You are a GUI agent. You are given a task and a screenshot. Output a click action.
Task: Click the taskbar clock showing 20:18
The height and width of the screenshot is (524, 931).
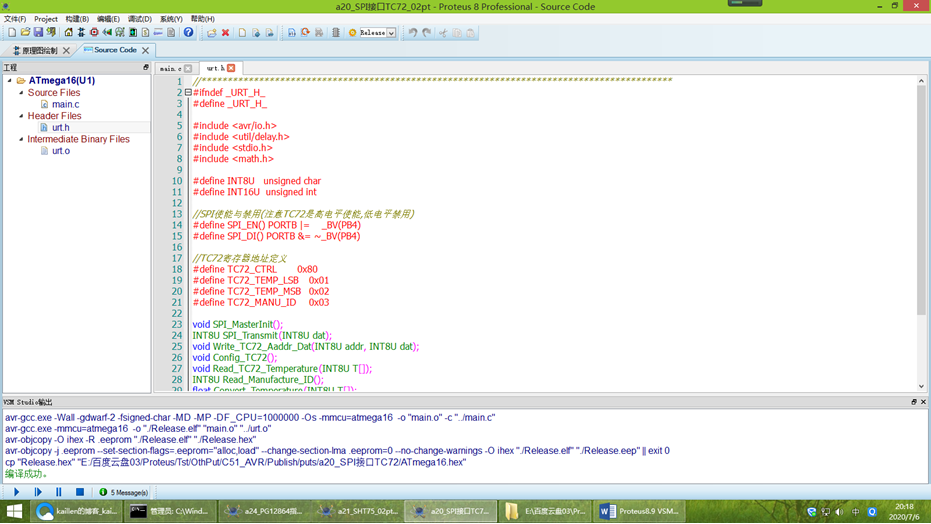(904, 512)
